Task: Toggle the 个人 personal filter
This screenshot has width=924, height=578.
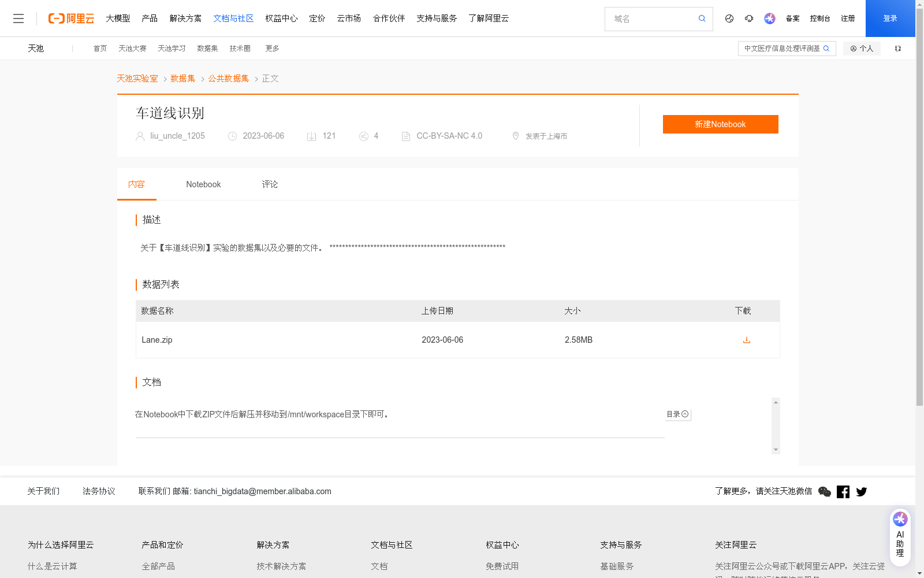Action: pyautogui.click(x=862, y=49)
